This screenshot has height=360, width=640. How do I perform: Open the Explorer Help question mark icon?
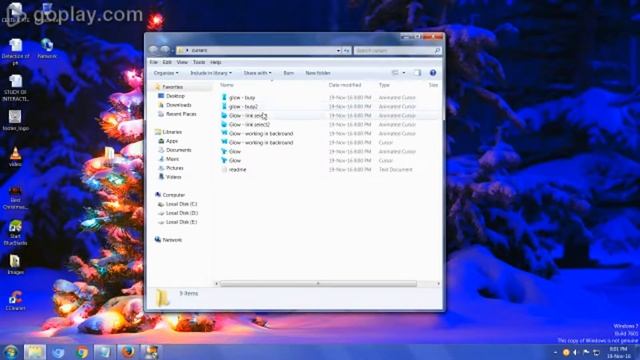coord(433,73)
